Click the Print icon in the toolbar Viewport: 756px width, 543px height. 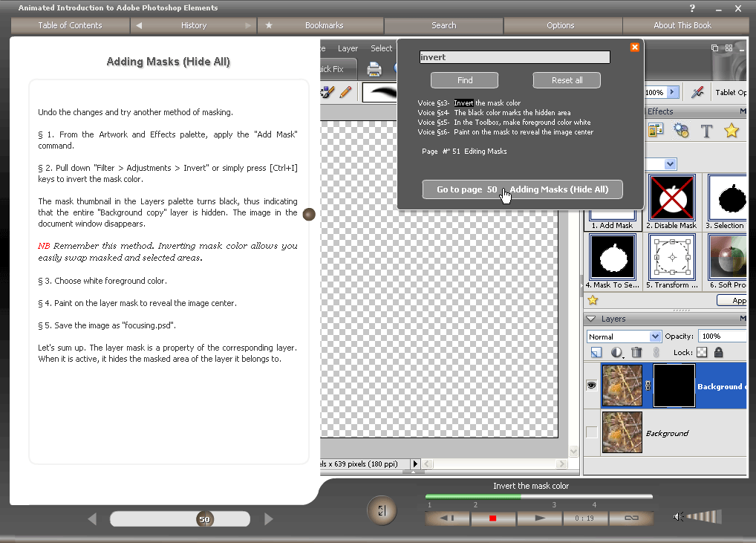[374, 69]
